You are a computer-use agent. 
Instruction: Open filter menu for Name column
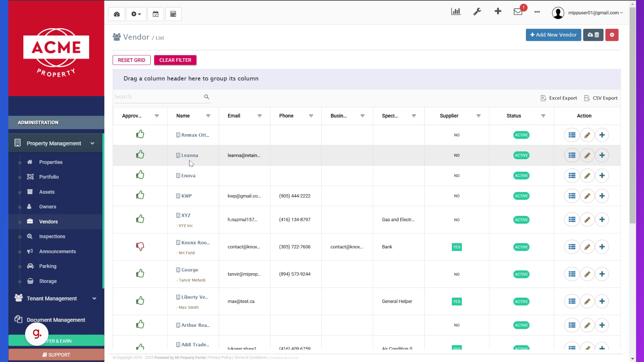208,116
